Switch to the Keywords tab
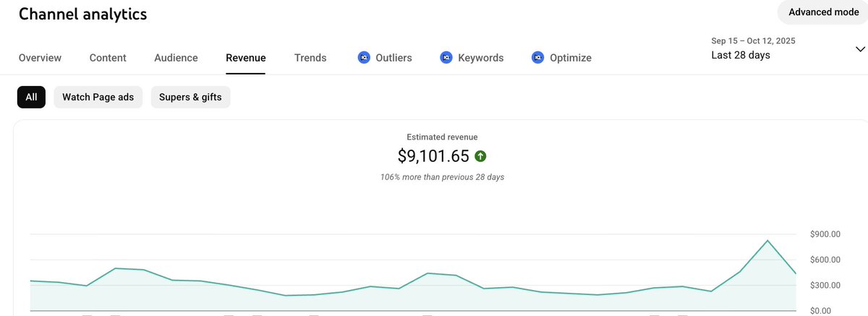 472,58
